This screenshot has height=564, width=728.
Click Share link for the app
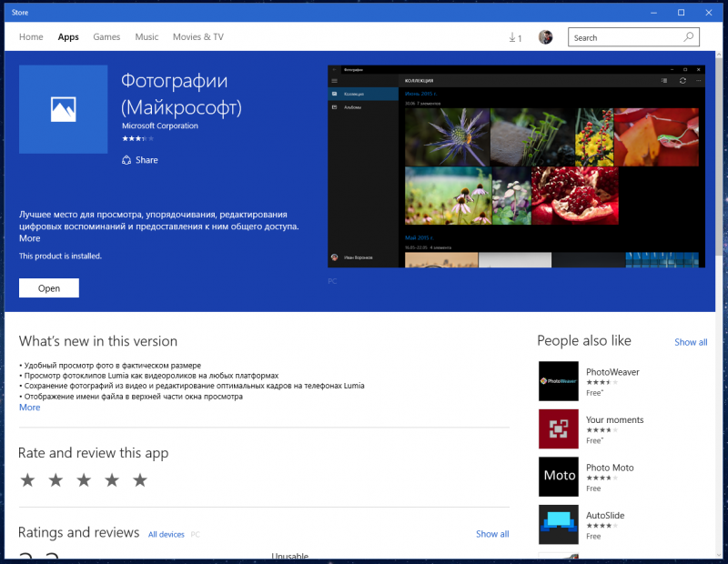147,160
